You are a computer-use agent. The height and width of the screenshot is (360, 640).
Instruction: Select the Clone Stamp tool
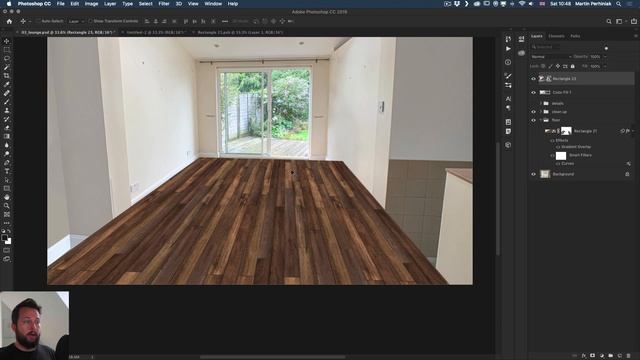pos(7,110)
